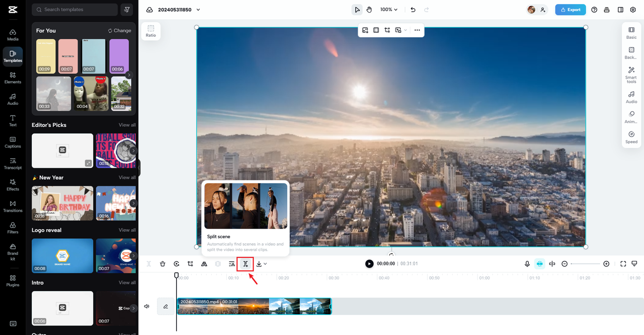Click the invite collaborator icon
644x335 pixels.
[x=543, y=10]
